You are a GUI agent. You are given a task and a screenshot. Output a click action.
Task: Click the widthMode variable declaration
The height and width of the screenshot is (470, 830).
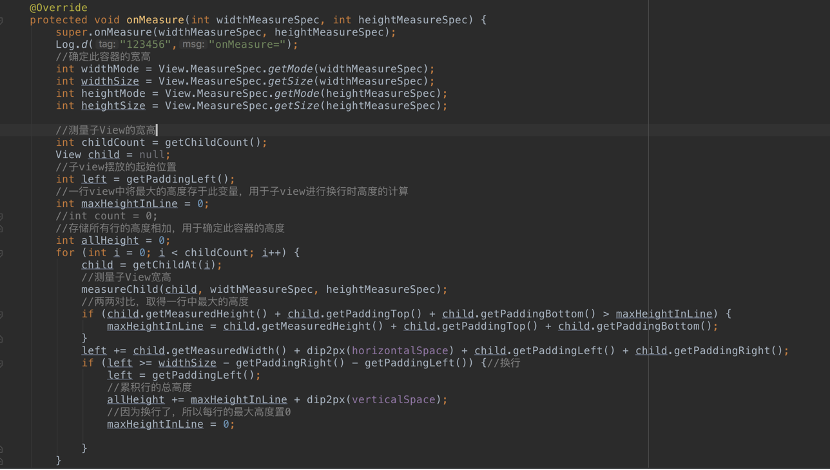(110, 69)
